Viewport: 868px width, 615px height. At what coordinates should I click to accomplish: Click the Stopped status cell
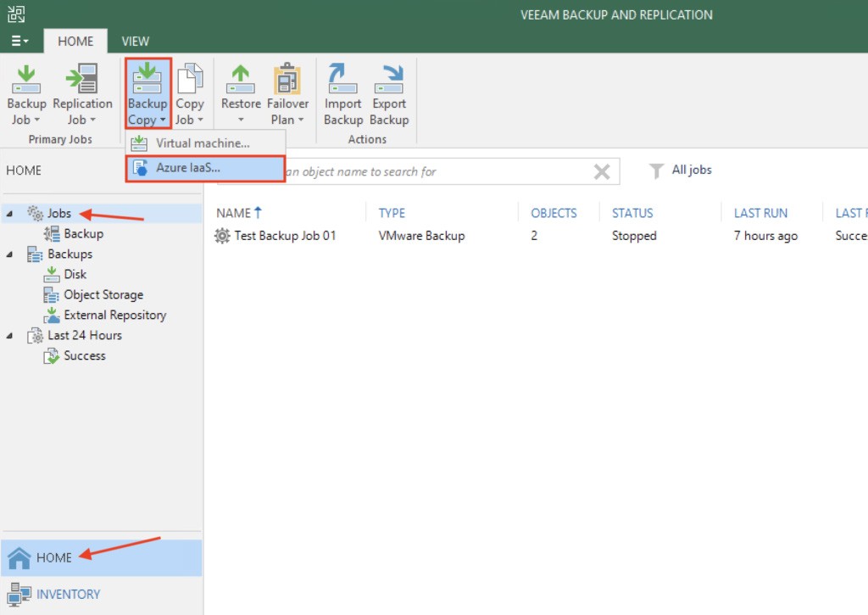pyautogui.click(x=634, y=236)
